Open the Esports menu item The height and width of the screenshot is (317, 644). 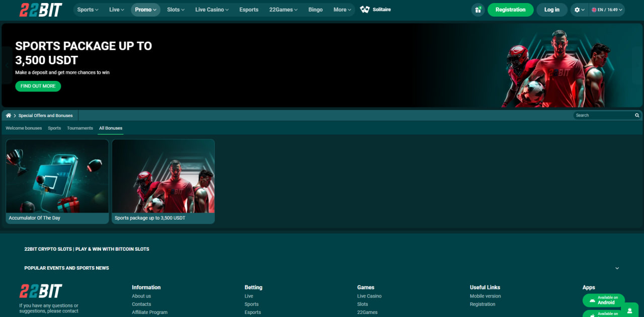tap(249, 10)
